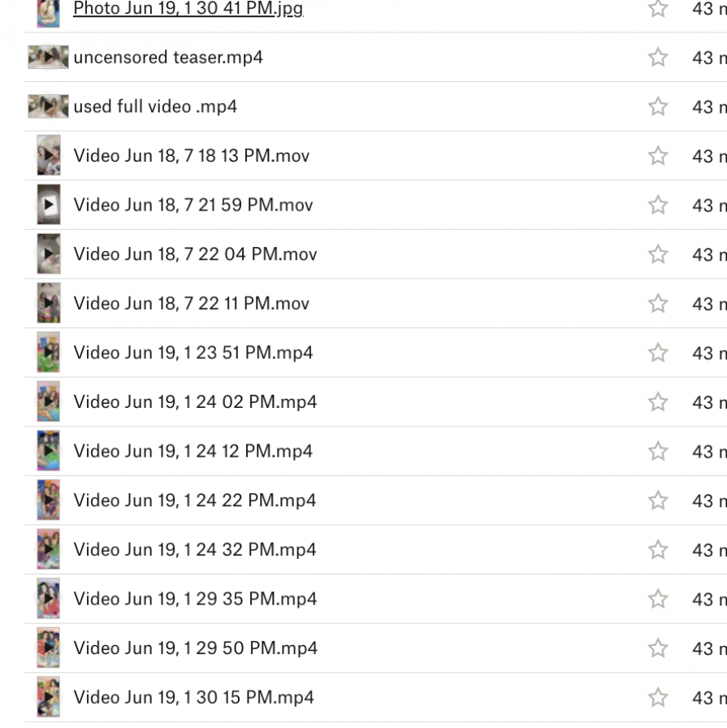
Task: Favorite Video Jun 19, 1 30 15 PM.mp4
Action: [658, 697]
